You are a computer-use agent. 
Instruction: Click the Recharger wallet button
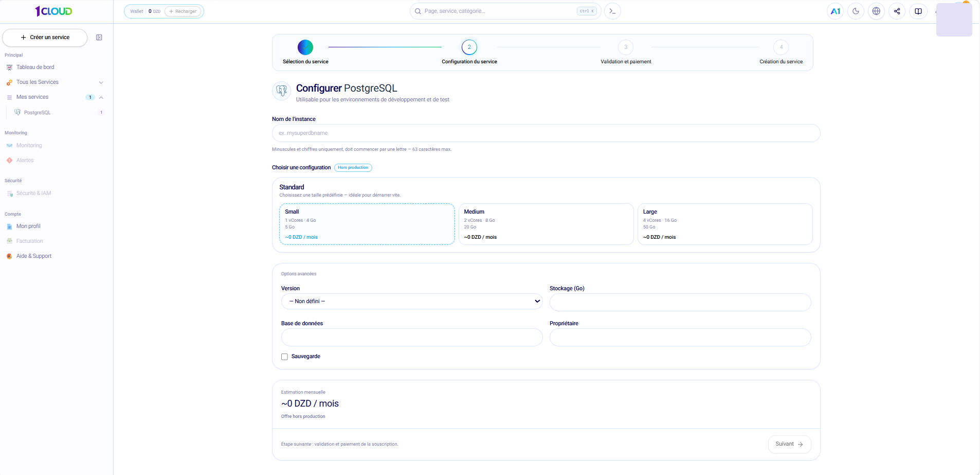click(x=183, y=11)
